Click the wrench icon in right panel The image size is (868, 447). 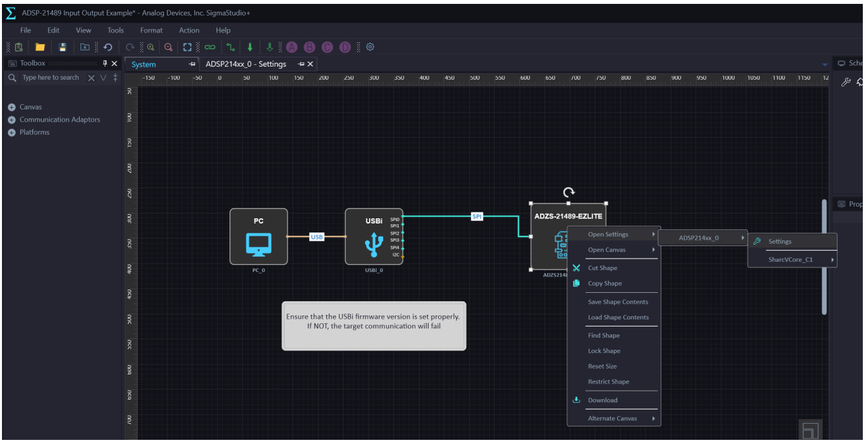point(845,82)
